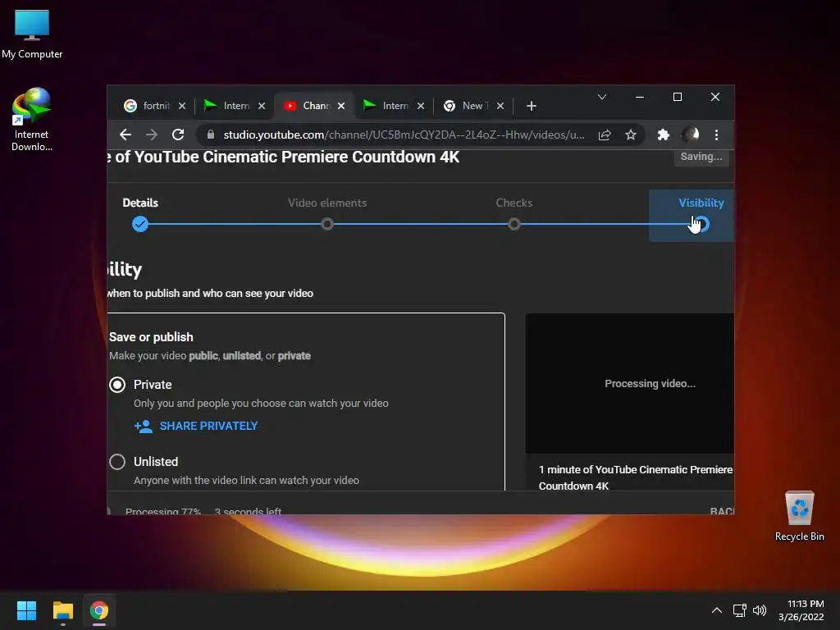This screenshot has width=840, height=630.
Task: Reload the YouTube Studio page
Action: pyautogui.click(x=178, y=135)
